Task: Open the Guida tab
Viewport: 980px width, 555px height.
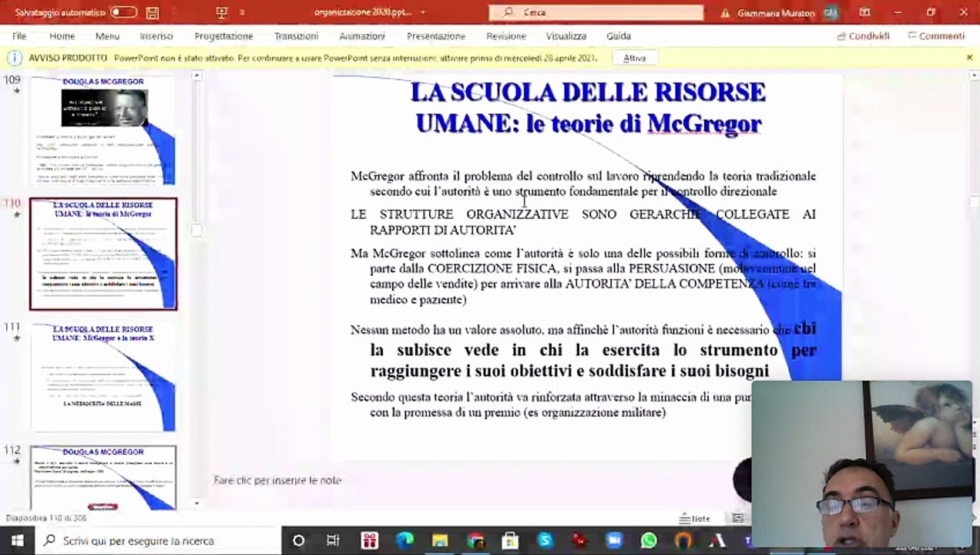Action: click(619, 36)
